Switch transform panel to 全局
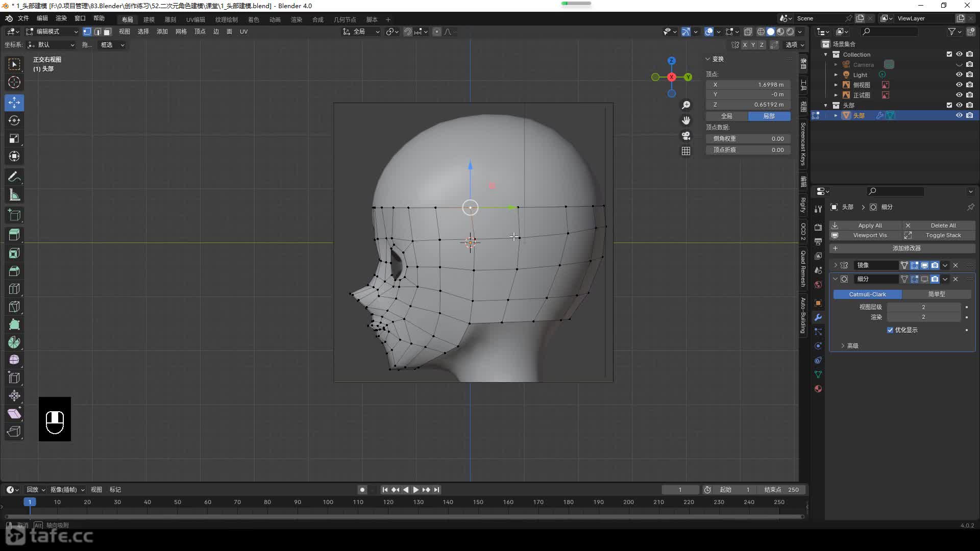 727,116
